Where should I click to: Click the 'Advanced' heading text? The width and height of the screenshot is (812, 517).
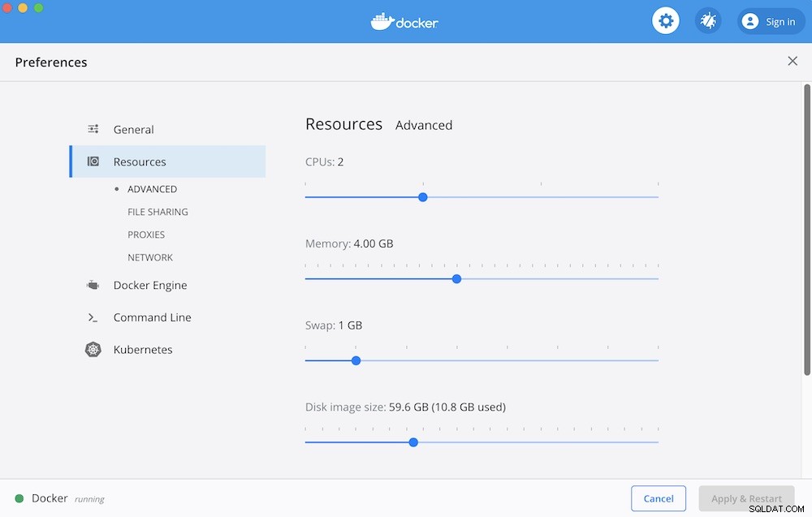pos(424,125)
